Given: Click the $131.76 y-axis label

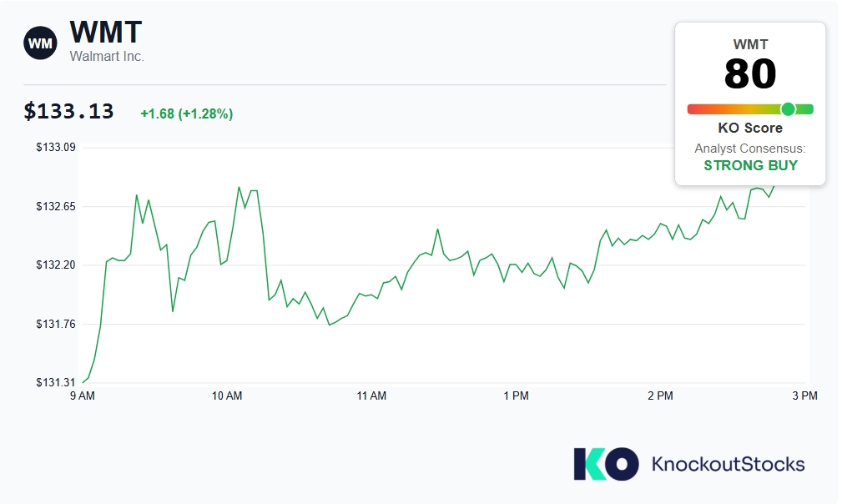Looking at the screenshot, I should 56,324.
